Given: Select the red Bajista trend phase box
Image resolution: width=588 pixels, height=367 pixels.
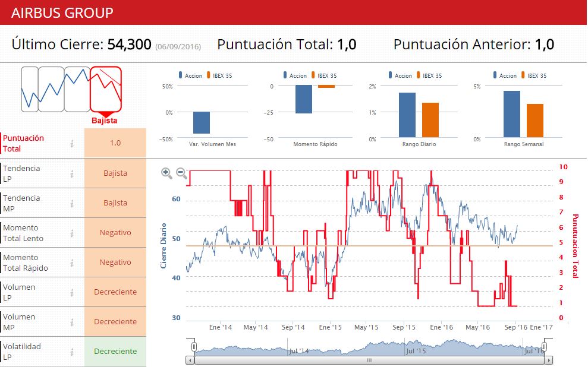Looking at the screenshot, I should coord(106,89).
